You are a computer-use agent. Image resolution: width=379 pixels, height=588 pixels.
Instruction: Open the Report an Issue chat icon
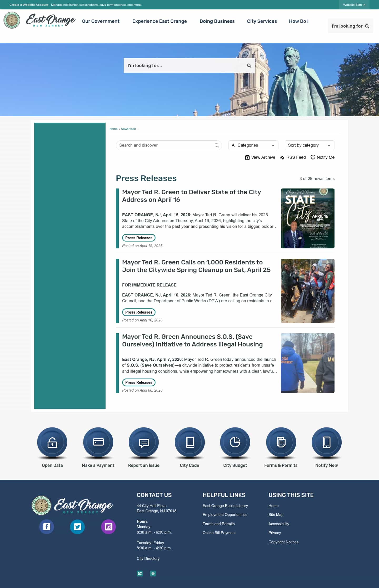(144, 442)
